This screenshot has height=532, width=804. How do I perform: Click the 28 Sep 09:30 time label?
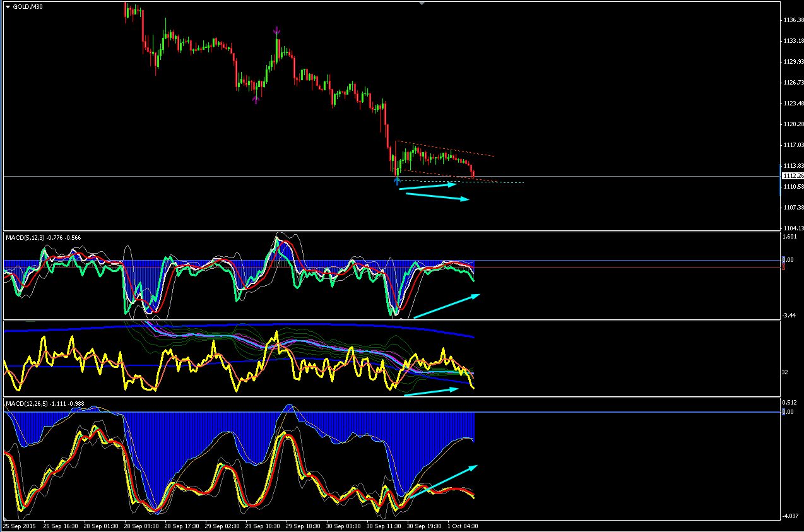pos(141,525)
